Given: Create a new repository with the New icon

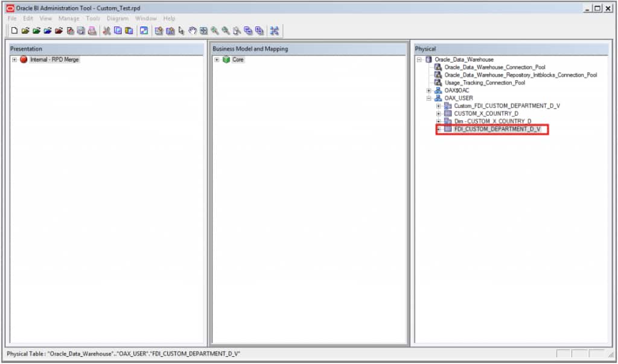Looking at the screenshot, I should point(14,31).
